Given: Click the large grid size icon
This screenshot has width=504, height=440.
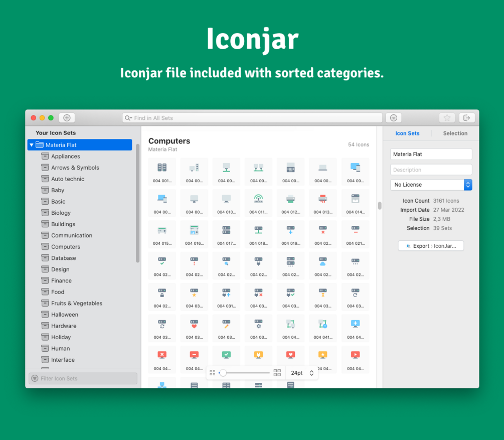Looking at the screenshot, I should tap(277, 372).
